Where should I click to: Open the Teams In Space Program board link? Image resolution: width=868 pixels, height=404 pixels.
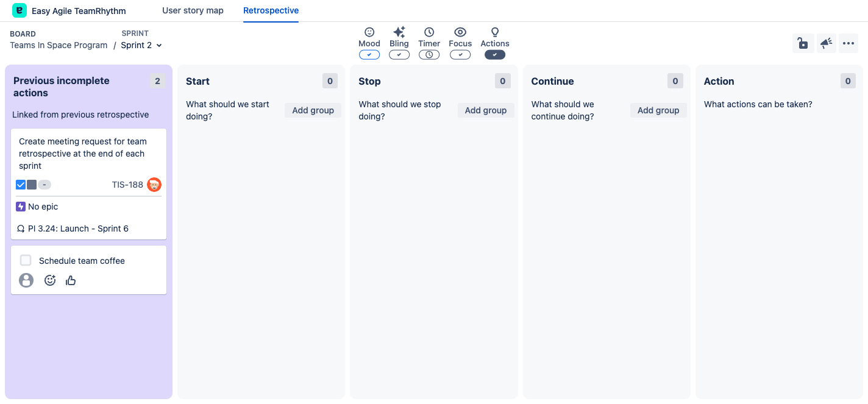click(x=59, y=45)
